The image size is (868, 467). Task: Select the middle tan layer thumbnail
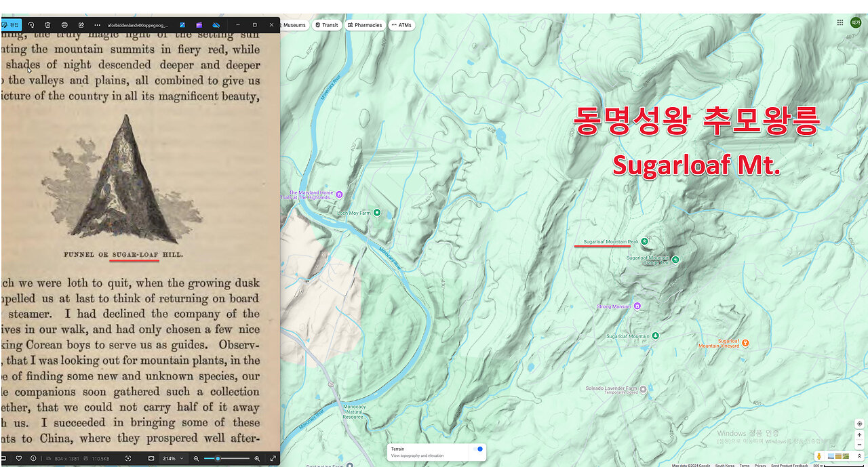coord(838,456)
